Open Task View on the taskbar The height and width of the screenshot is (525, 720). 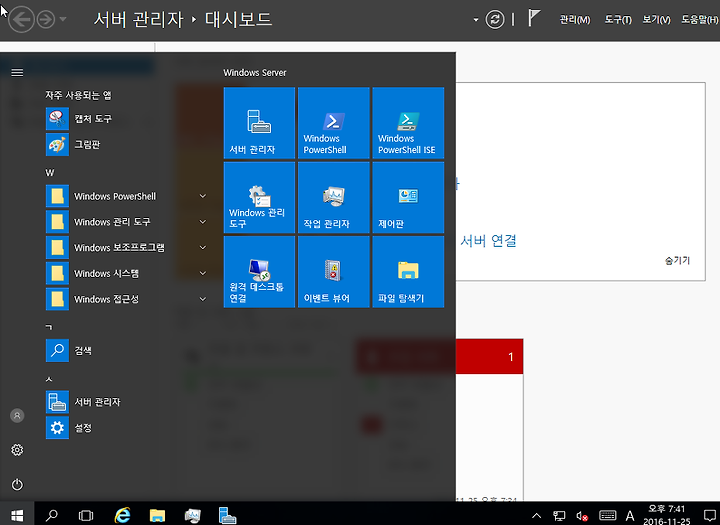coord(86,515)
